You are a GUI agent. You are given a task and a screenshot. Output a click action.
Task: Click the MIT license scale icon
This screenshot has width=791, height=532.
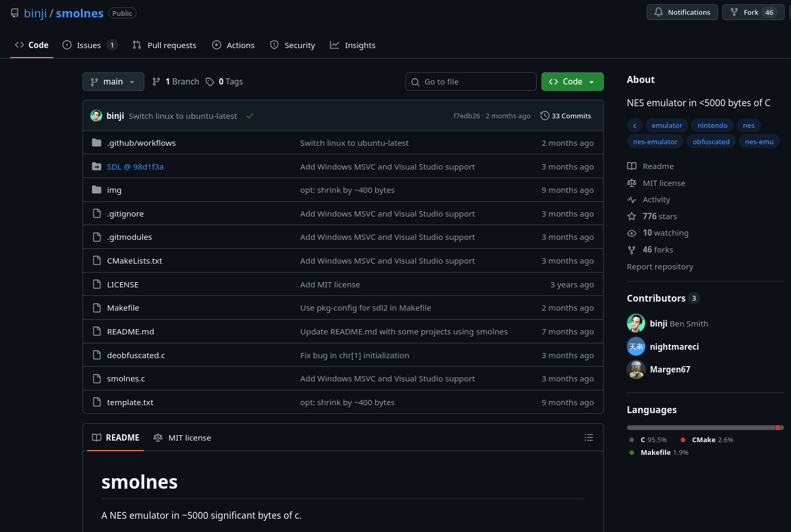click(x=632, y=183)
